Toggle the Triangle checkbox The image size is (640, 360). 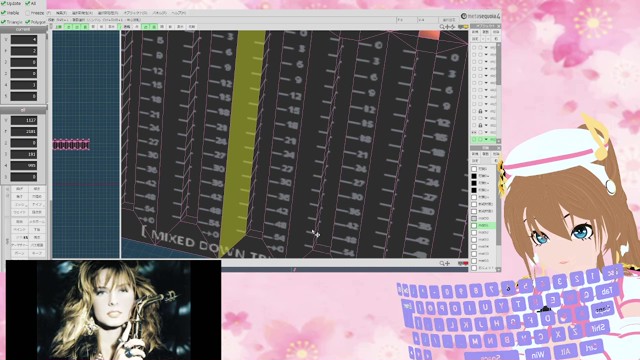coord(3,22)
